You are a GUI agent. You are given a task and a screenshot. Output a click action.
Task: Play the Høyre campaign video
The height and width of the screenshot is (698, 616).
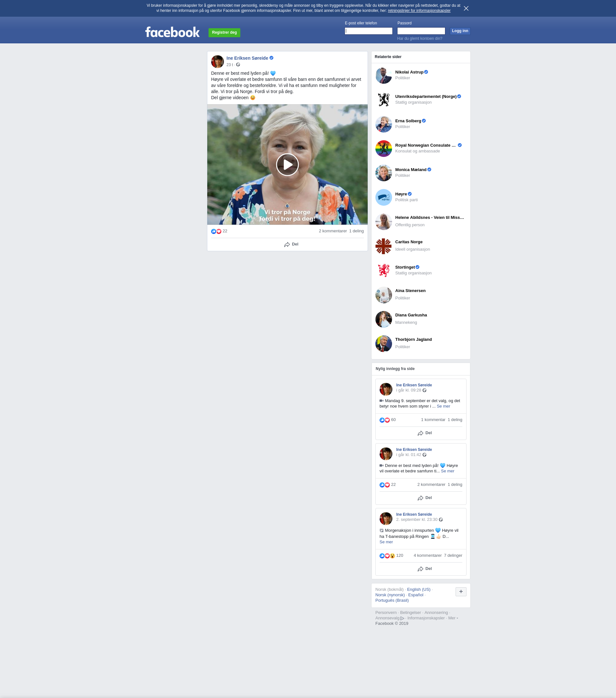pyautogui.click(x=287, y=165)
